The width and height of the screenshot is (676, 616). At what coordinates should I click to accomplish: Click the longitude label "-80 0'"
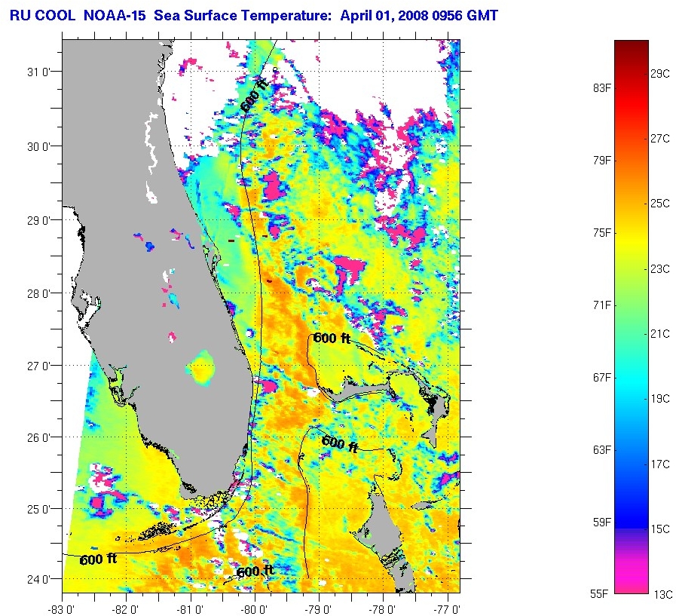254,609
